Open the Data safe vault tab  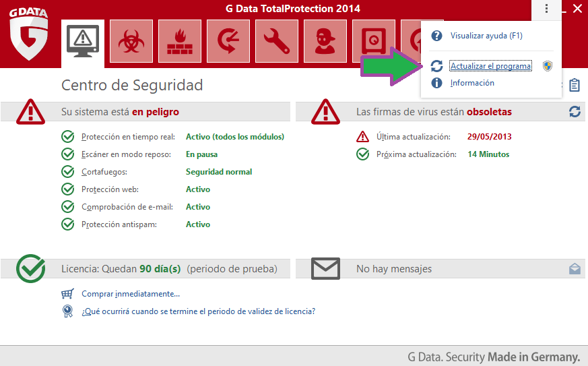pos(374,41)
